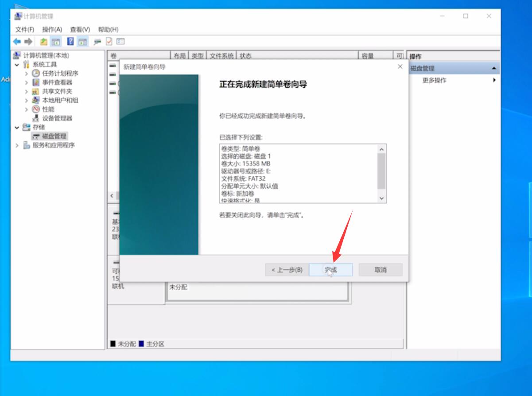Select 性能 in the console tree

tap(48, 109)
